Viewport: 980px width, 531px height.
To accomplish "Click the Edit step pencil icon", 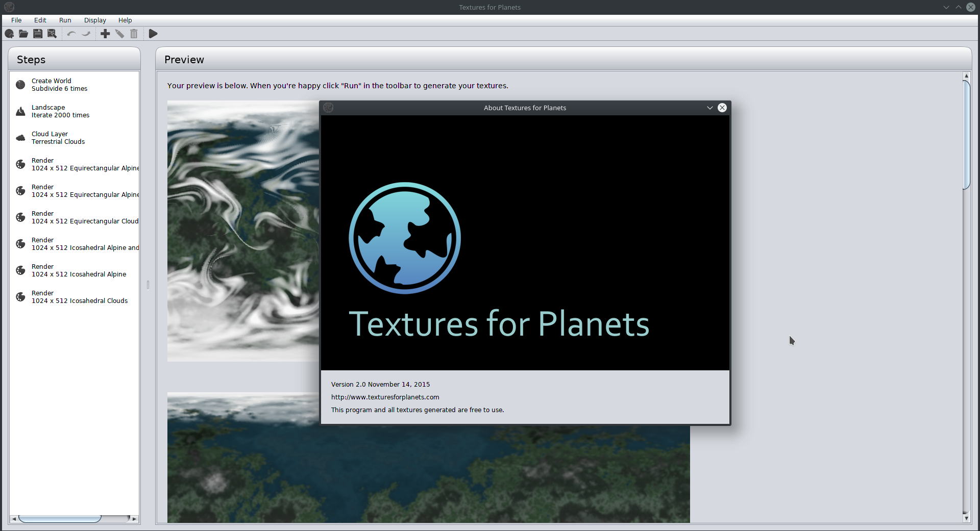I will (119, 34).
